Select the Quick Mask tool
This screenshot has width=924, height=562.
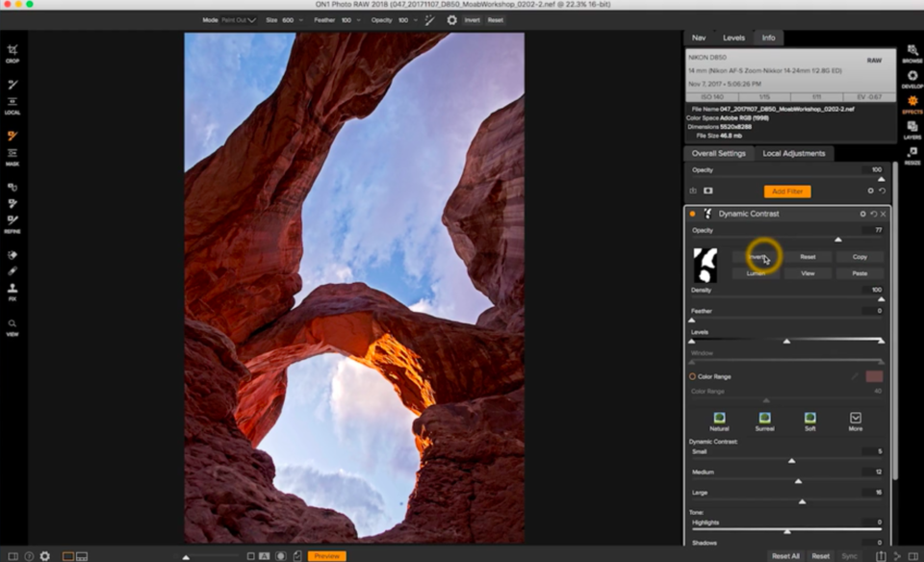coord(13,188)
